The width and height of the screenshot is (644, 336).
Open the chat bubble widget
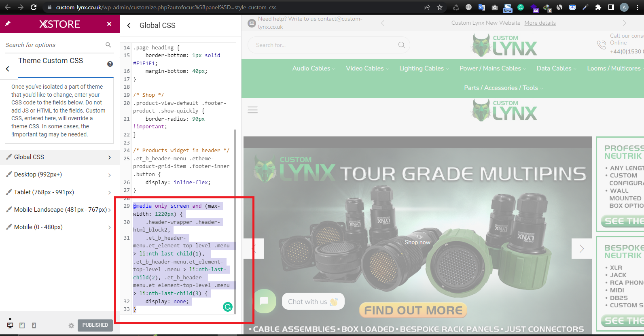(x=264, y=301)
